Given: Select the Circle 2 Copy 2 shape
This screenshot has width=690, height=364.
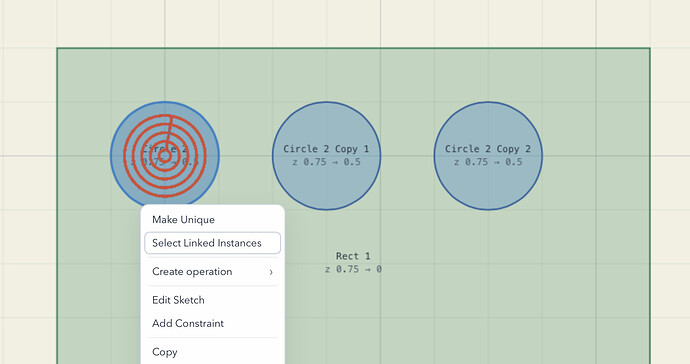Looking at the screenshot, I should coord(488,156).
